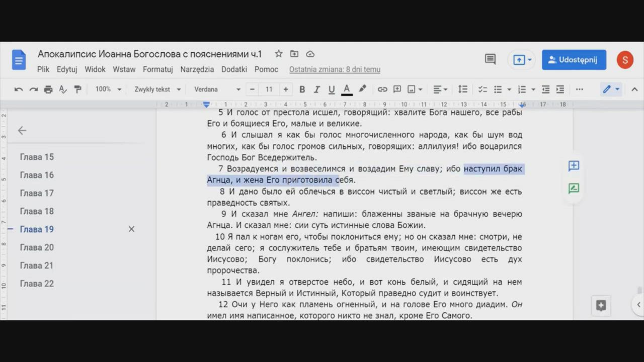Star the document title
Screen dimensions: 644x362
coord(278,54)
